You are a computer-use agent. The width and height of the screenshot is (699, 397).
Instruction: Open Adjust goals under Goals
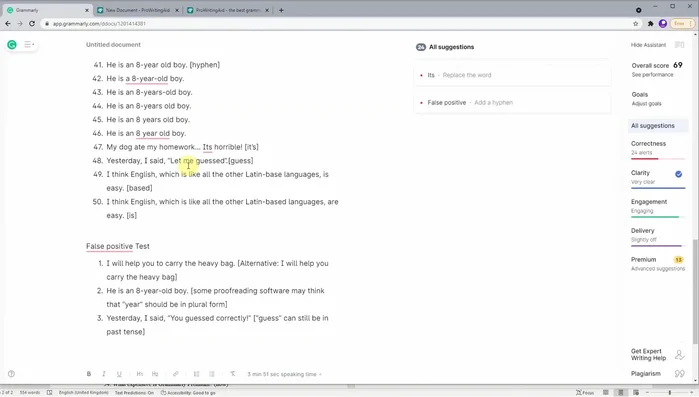coord(646,104)
